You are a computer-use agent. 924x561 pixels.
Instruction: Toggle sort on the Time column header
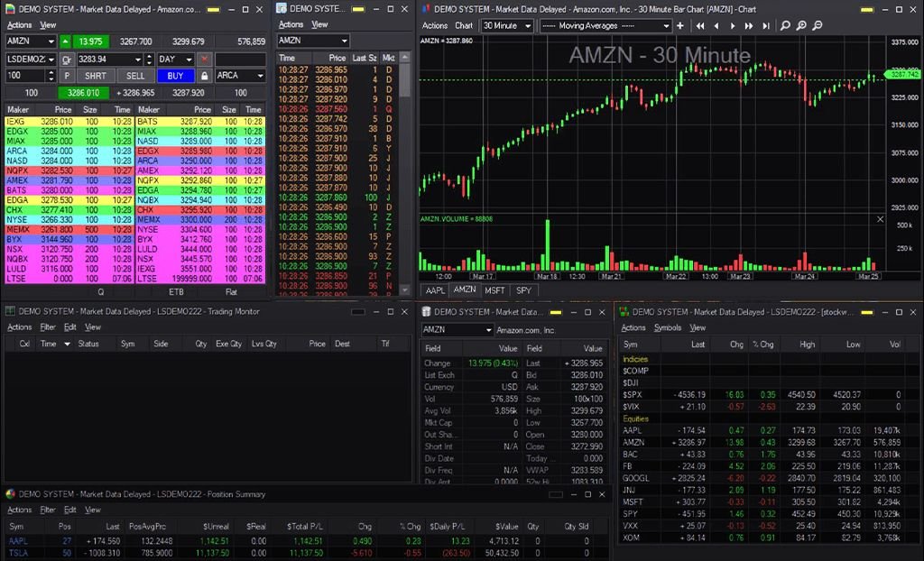[48, 344]
